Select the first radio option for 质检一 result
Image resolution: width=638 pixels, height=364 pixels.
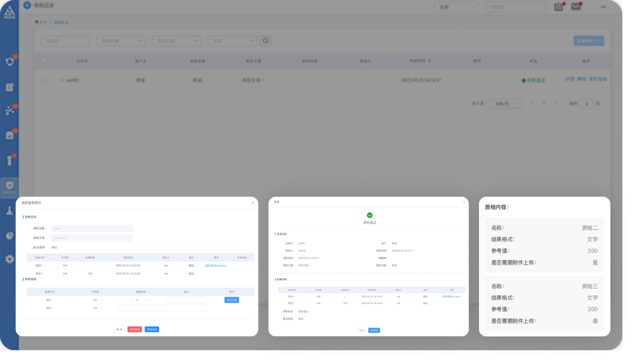(x=133, y=300)
